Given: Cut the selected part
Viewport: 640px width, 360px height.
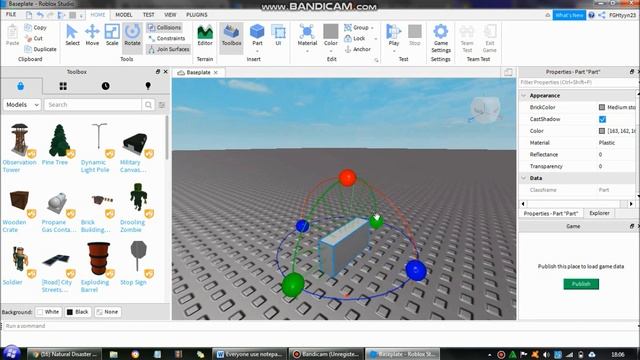Looking at the screenshot, I should [x=34, y=38].
